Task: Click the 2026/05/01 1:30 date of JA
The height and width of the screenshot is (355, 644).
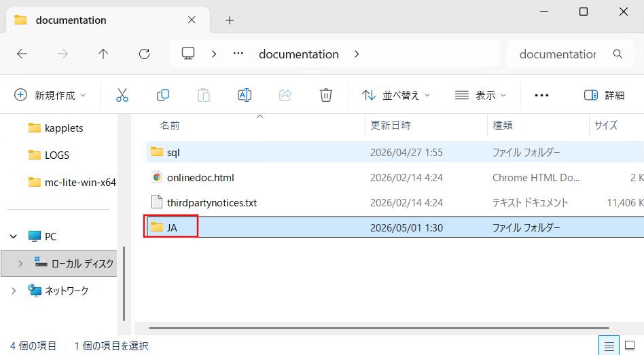Action: [x=406, y=228]
